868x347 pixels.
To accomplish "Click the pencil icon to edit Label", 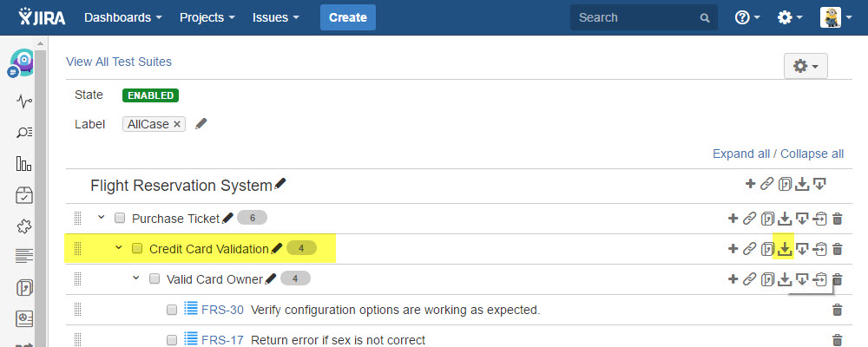I will coord(201,124).
